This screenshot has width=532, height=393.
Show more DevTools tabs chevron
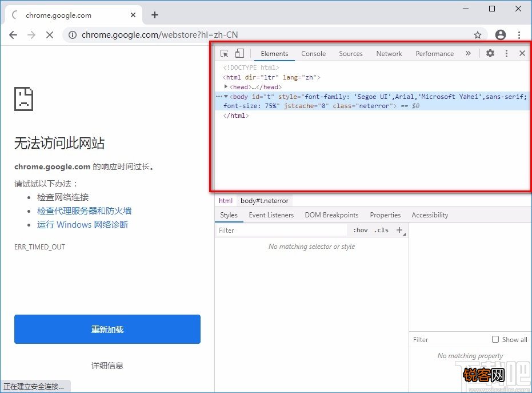pyautogui.click(x=468, y=53)
